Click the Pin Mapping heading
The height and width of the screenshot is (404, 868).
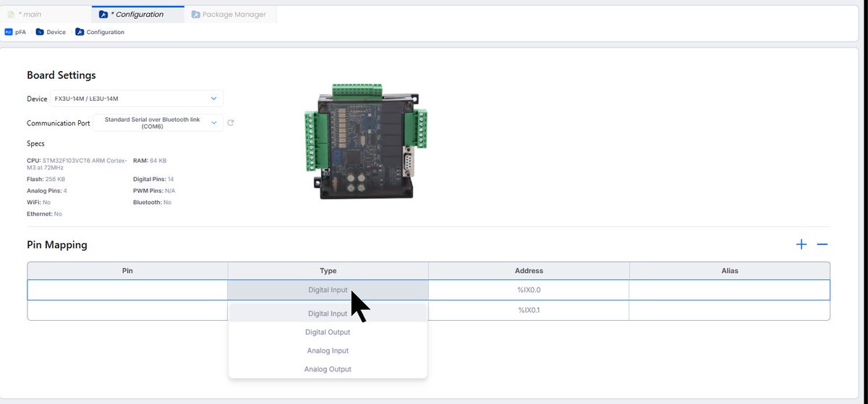point(57,245)
